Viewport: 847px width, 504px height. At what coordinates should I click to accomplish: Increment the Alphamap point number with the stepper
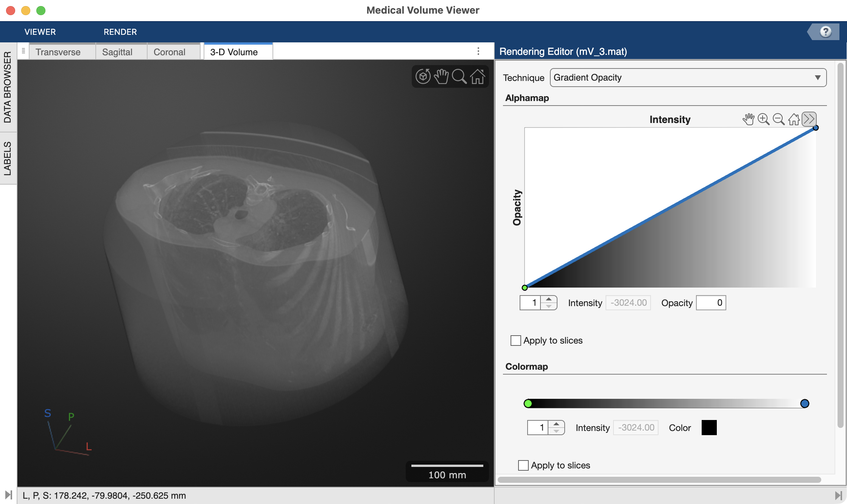[x=550, y=300]
